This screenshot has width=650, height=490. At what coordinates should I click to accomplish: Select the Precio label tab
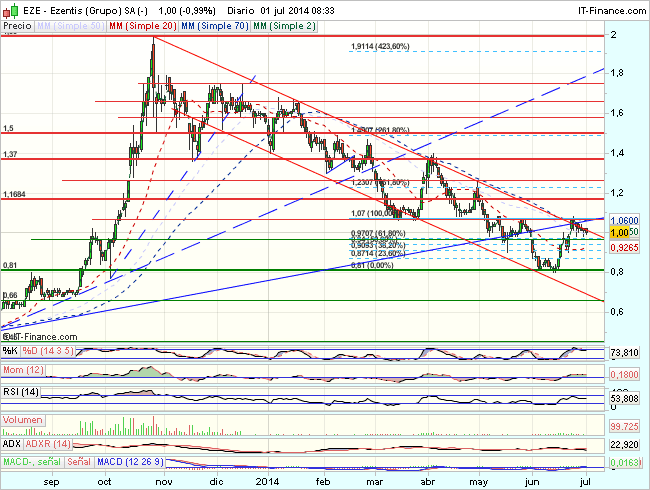15,21
